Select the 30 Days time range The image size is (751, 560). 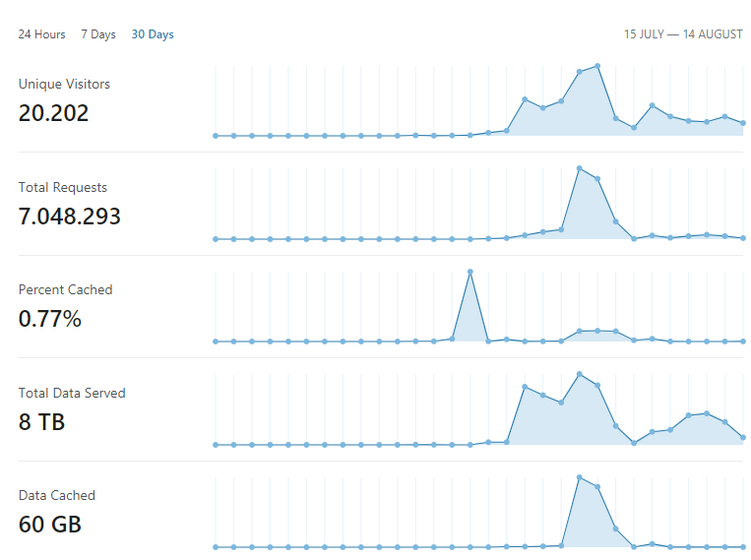153,34
